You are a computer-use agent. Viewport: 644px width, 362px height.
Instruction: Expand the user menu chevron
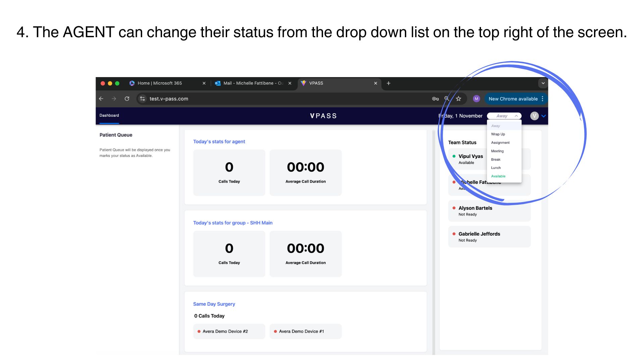544,116
